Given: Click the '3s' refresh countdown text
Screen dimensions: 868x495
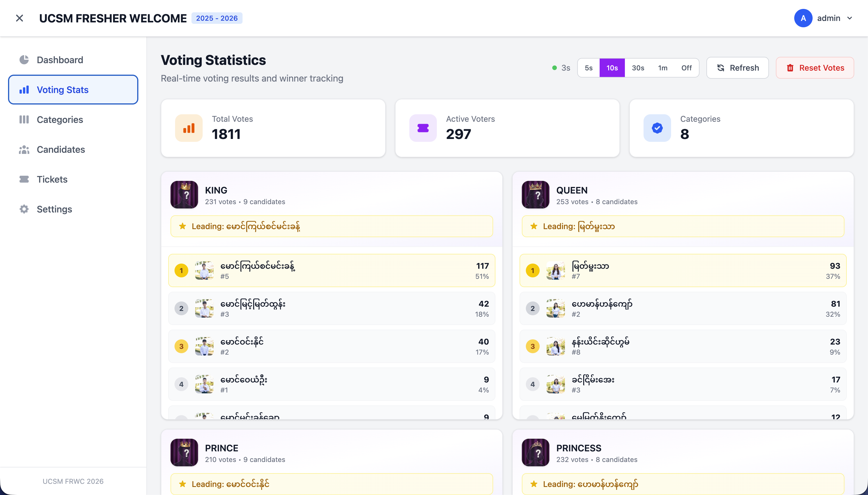Looking at the screenshot, I should [x=566, y=68].
